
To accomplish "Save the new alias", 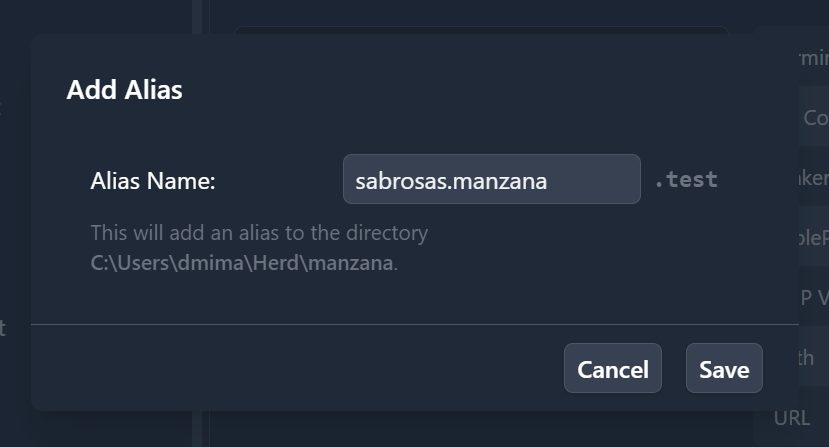I will [x=724, y=368].
